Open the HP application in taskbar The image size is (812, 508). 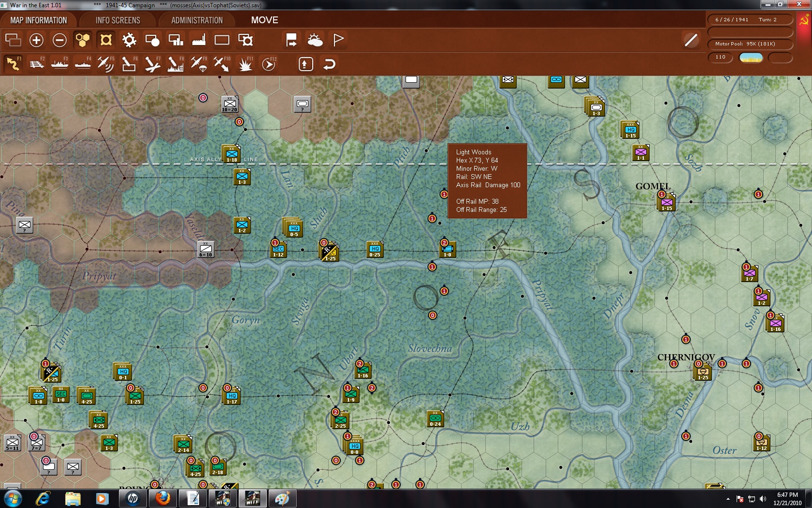coord(132,498)
